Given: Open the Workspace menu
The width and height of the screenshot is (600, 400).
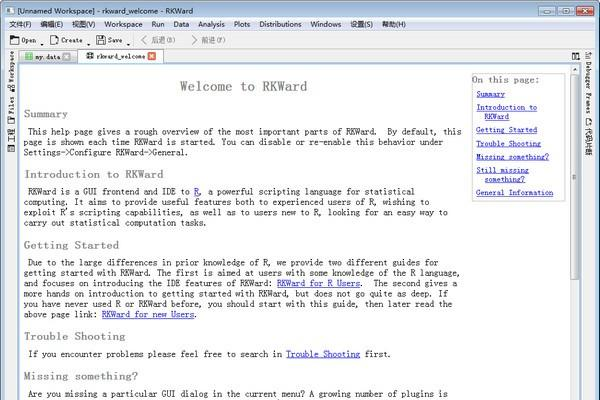Looking at the screenshot, I should point(123,24).
